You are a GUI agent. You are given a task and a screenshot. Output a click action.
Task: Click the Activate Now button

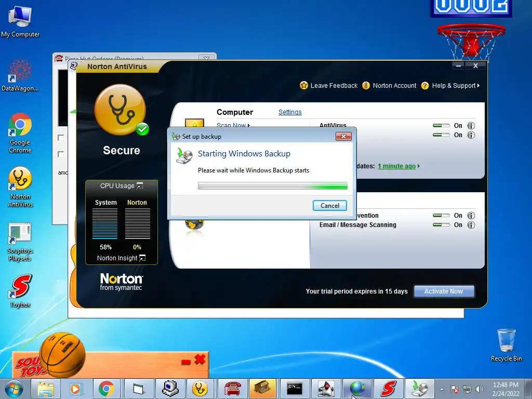tap(444, 291)
